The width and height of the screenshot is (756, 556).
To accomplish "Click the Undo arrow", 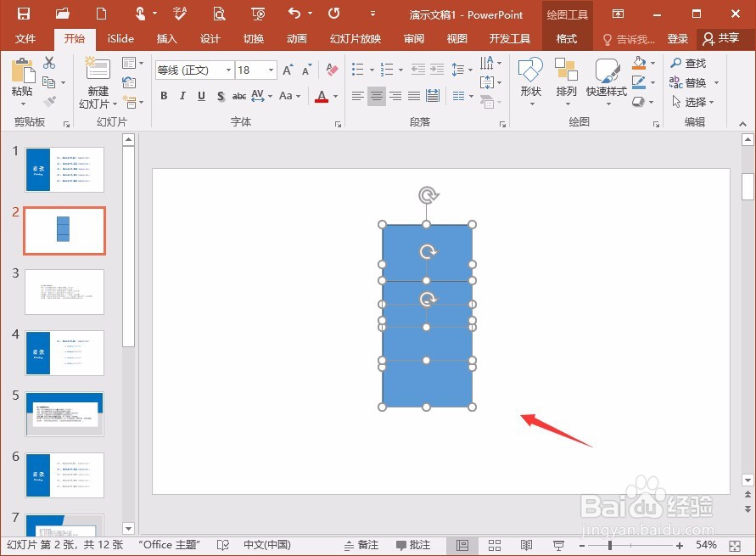I will coord(294,14).
